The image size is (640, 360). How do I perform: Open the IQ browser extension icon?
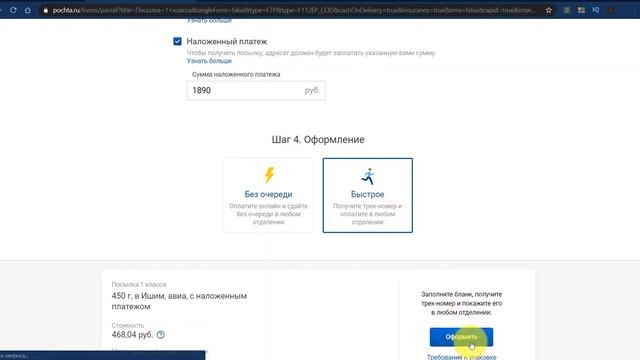(596, 10)
